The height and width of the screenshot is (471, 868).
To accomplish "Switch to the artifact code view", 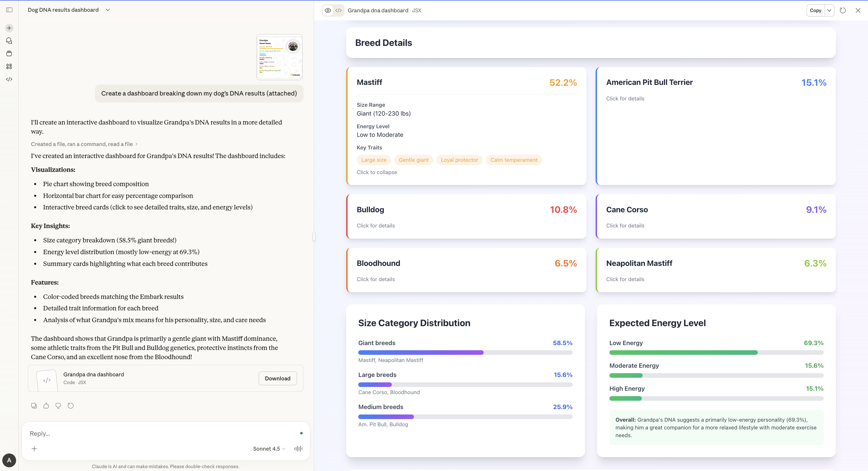I will pos(338,10).
